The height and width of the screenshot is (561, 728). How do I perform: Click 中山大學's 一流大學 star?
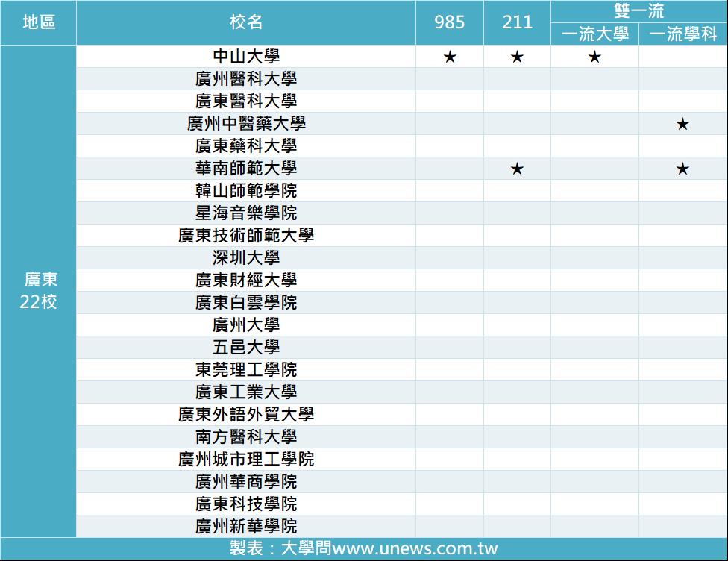pos(594,57)
